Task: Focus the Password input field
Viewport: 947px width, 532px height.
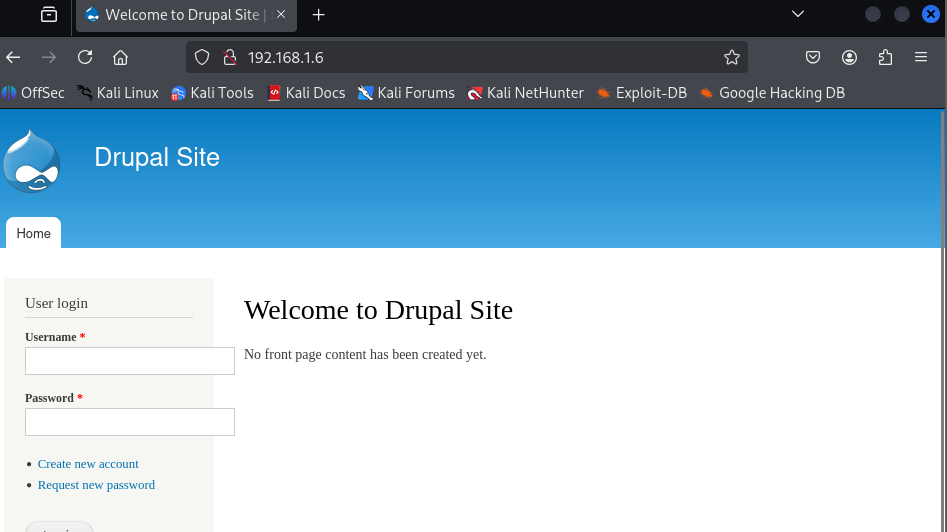Action: [x=130, y=422]
